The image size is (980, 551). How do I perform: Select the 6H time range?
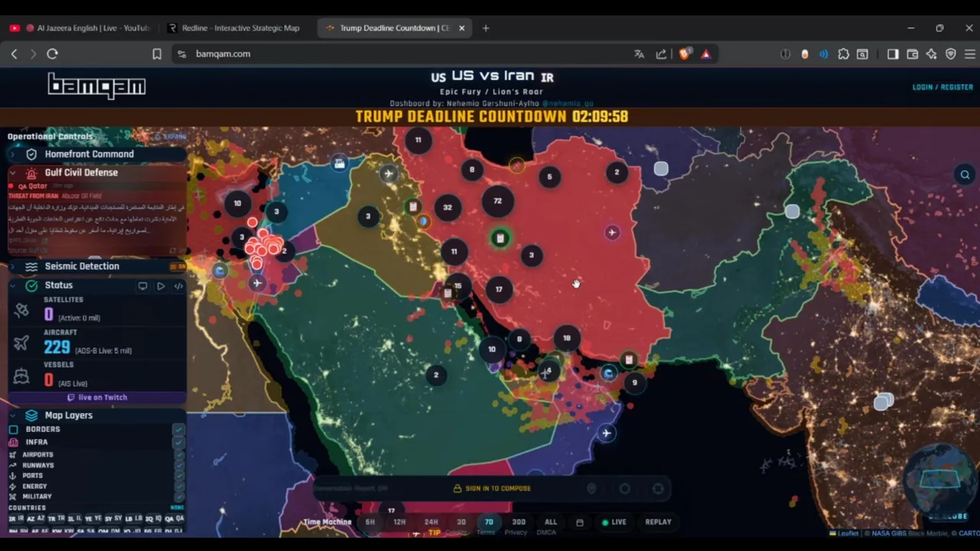click(370, 522)
